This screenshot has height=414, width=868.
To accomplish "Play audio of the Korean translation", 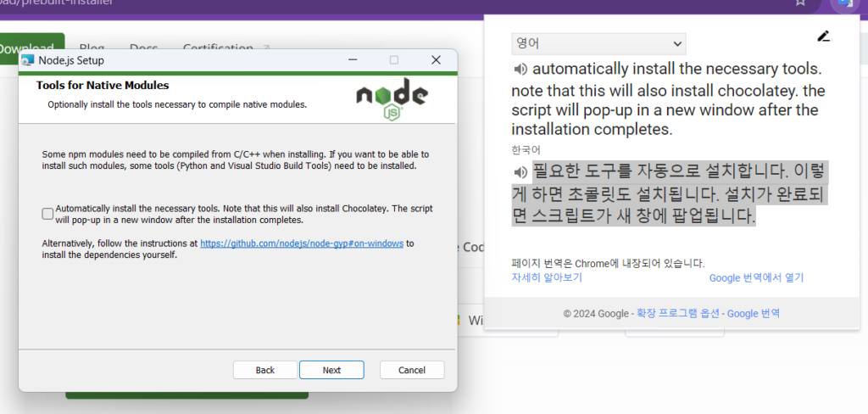I will (x=520, y=172).
